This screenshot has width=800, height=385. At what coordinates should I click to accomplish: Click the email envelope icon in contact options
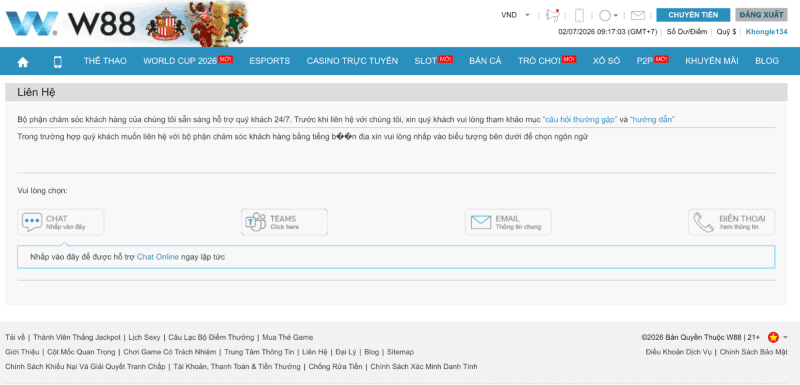pyautogui.click(x=481, y=222)
